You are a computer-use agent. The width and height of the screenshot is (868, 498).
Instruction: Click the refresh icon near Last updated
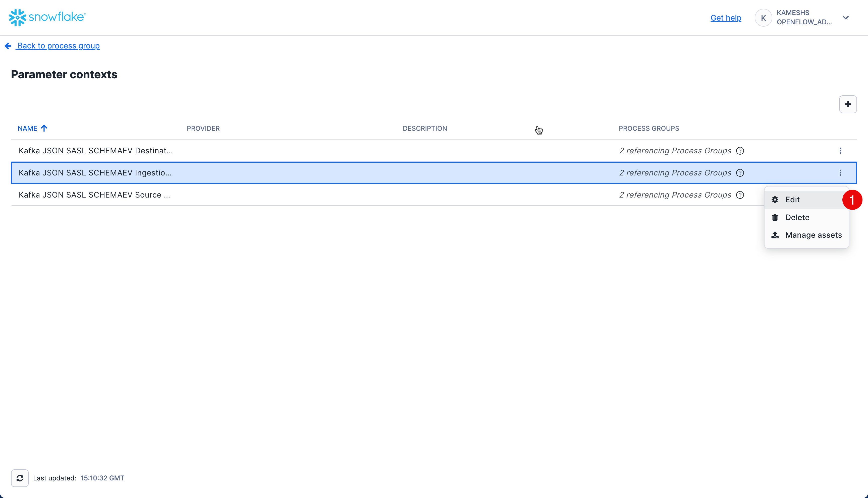(x=20, y=478)
